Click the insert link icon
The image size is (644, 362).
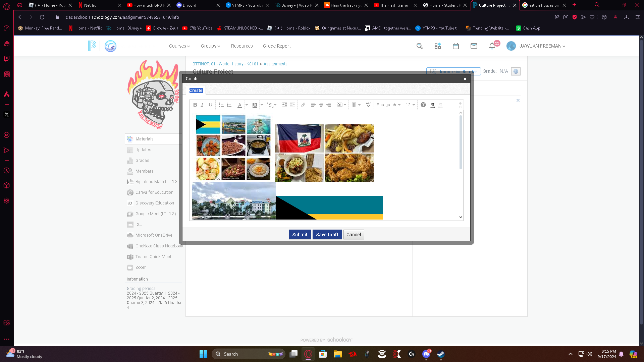coord(303,105)
